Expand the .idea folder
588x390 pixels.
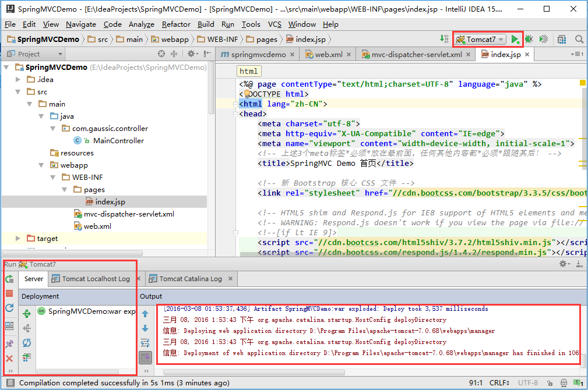(17, 79)
